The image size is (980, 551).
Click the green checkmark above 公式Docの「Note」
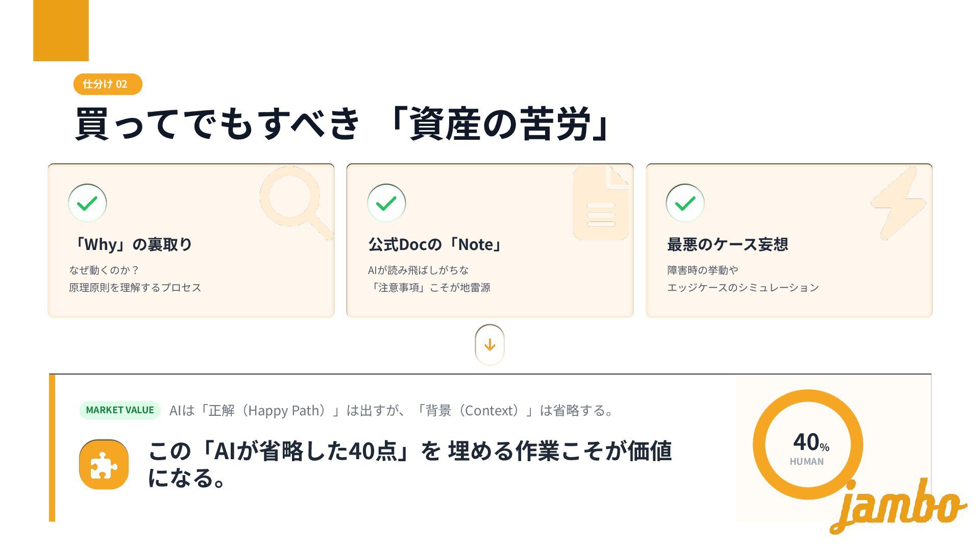pos(386,203)
